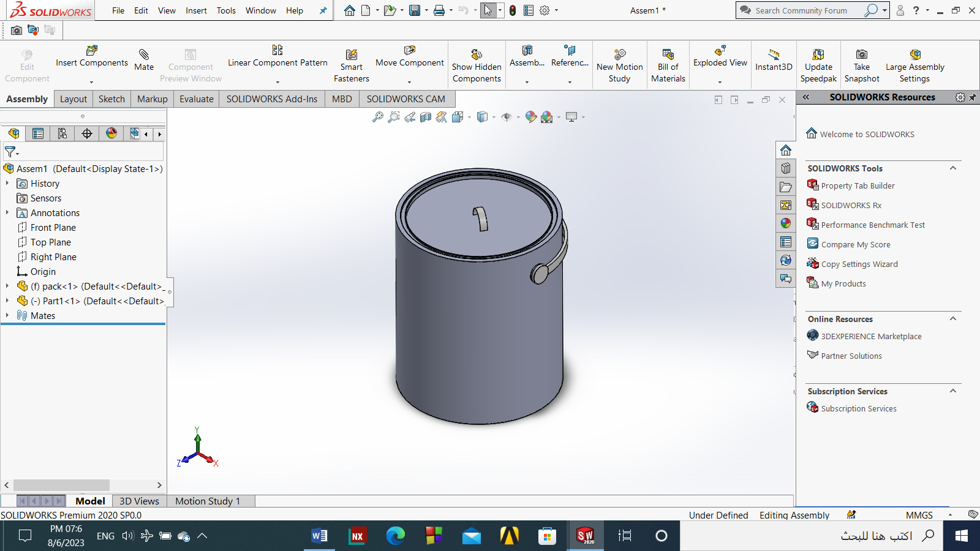This screenshot has height=551, width=980.
Task: Expand the Mates folder in the tree
Action: click(7, 315)
